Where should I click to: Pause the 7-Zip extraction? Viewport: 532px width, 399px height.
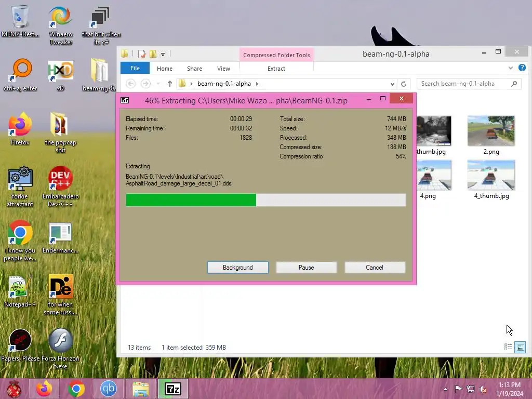tap(306, 268)
